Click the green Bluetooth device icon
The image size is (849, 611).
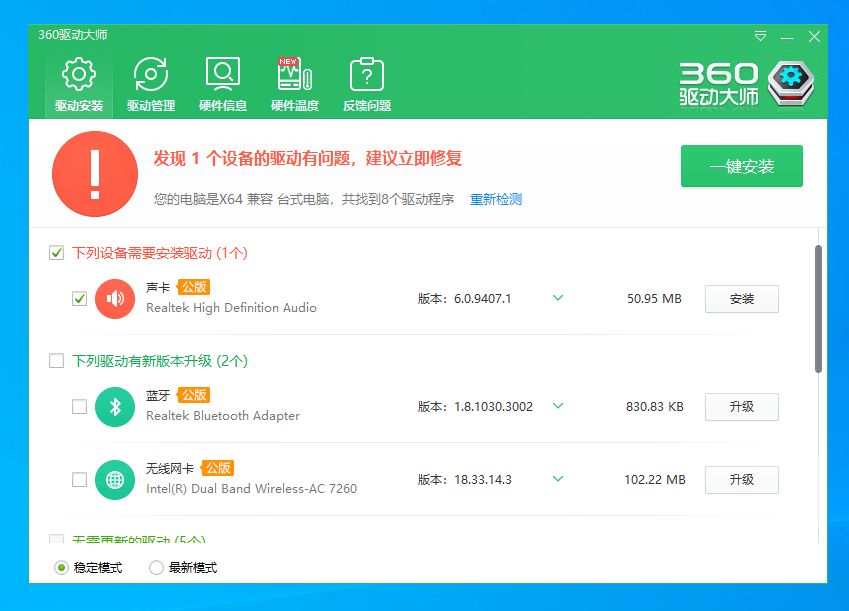[115, 407]
